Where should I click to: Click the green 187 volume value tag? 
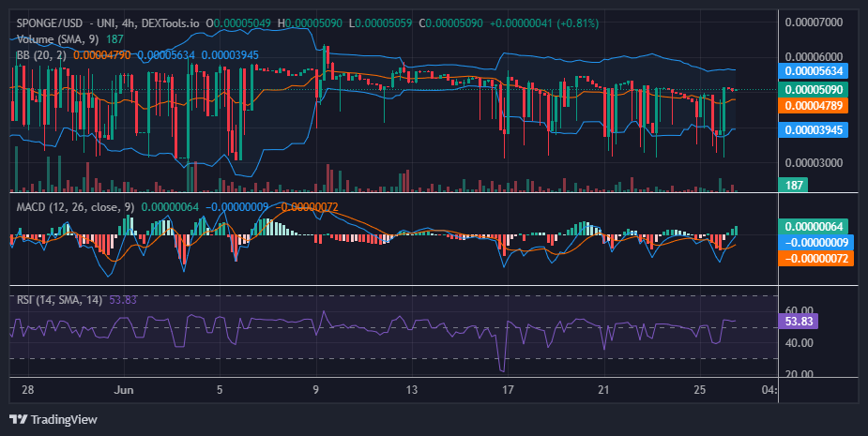tap(793, 185)
